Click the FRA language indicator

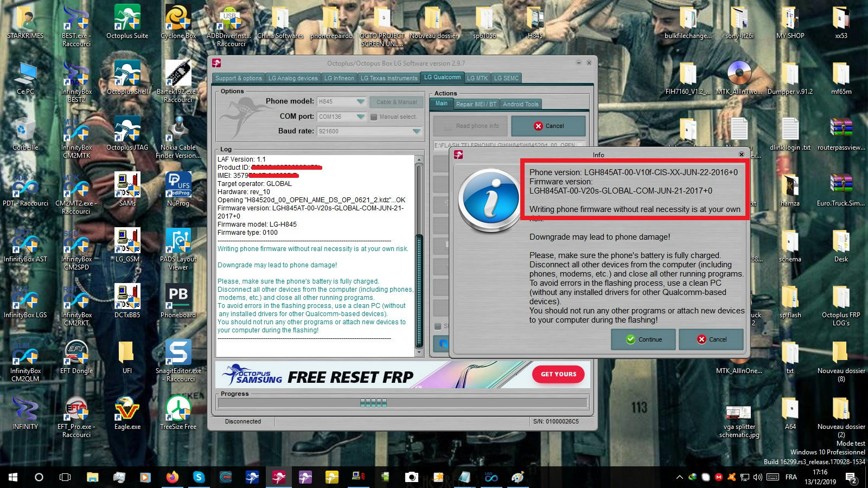[791, 477]
